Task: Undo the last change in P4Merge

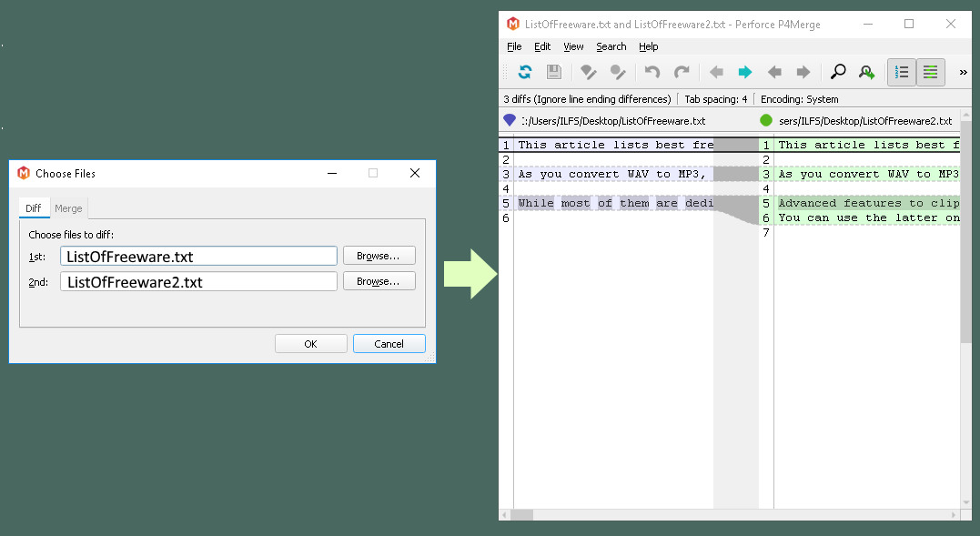Action: [652, 73]
